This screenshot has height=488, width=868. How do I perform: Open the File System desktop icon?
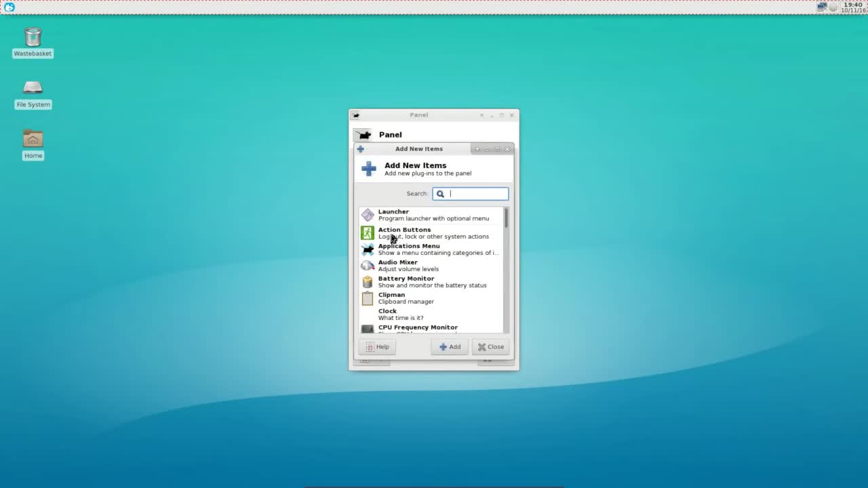33,87
